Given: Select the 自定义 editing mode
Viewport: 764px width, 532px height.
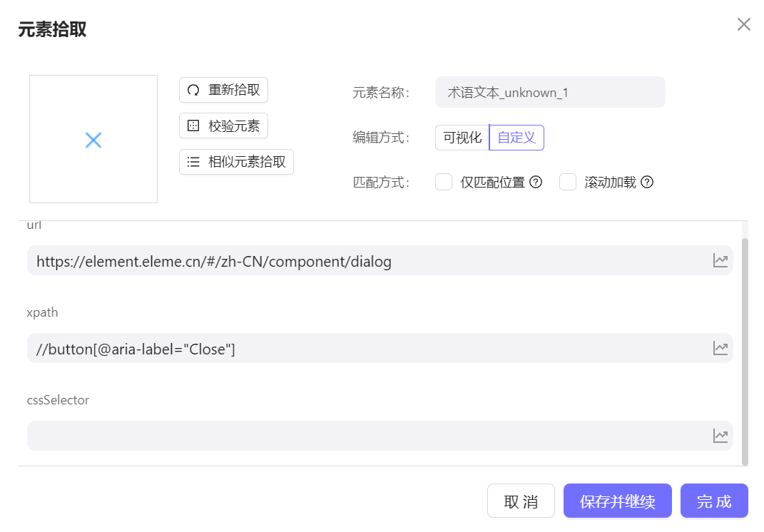Looking at the screenshot, I should coord(516,137).
